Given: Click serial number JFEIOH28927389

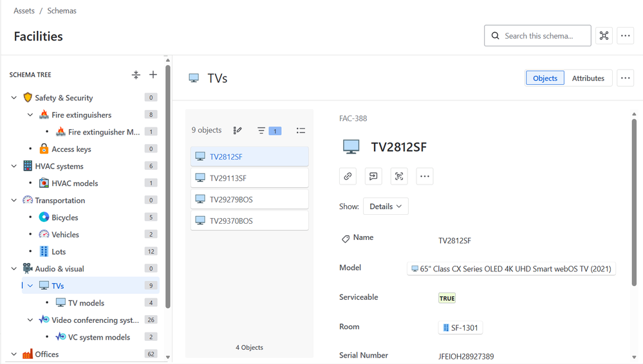Looking at the screenshot, I should 466,356.
